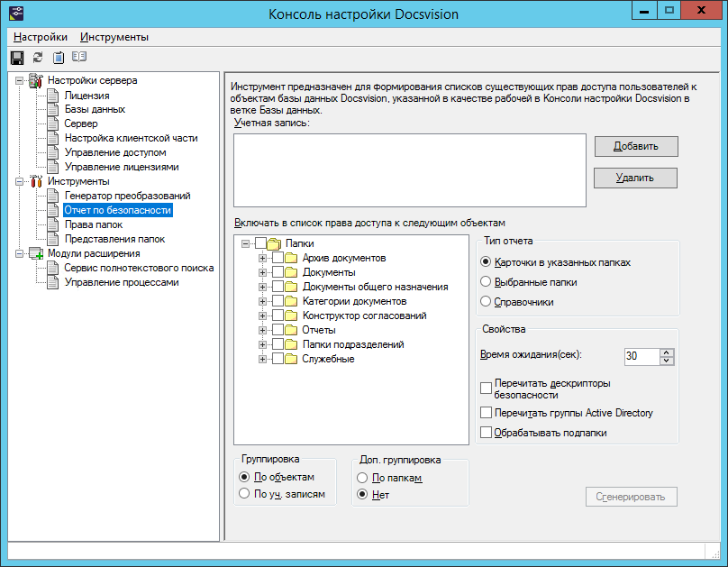Collapse the Настройки сервера tree branch
The width and height of the screenshot is (728, 567).
pos(20,81)
